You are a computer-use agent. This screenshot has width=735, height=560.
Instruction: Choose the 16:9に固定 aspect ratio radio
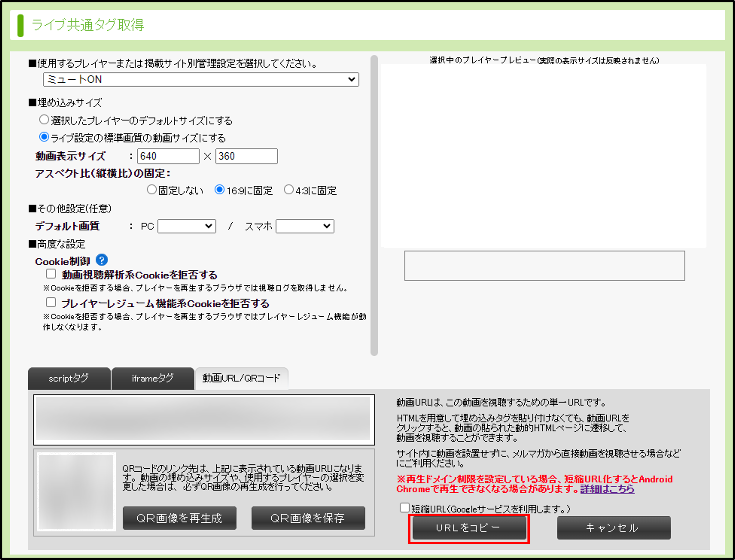tap(219, 190)
